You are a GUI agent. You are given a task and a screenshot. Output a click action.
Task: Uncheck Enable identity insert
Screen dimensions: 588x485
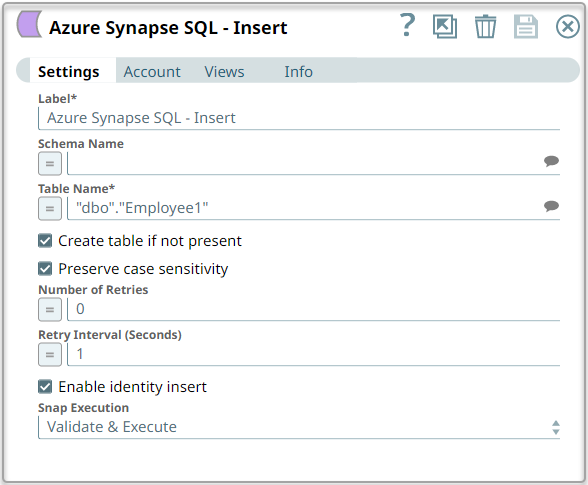pyautogui.click(x=45, y=387)
